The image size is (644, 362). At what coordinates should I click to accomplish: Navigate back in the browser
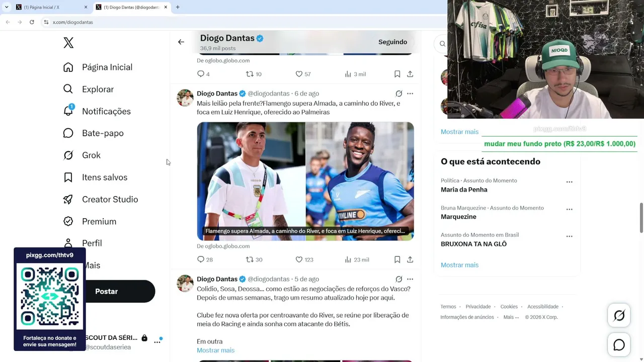coord(8,22)
